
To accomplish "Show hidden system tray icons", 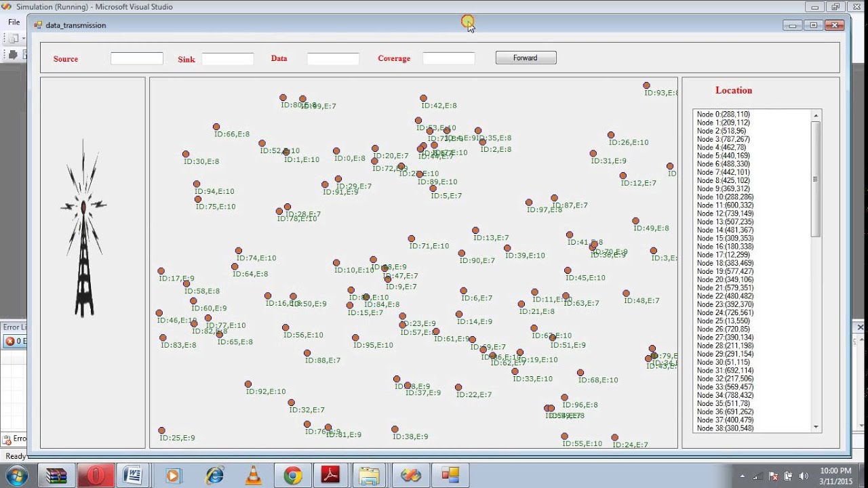I will tap(742, 476).
